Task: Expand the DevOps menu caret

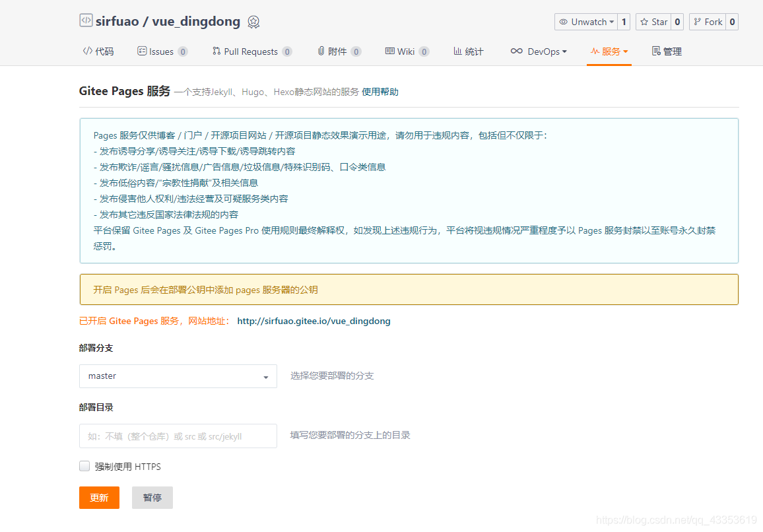Action: point(564,51)
